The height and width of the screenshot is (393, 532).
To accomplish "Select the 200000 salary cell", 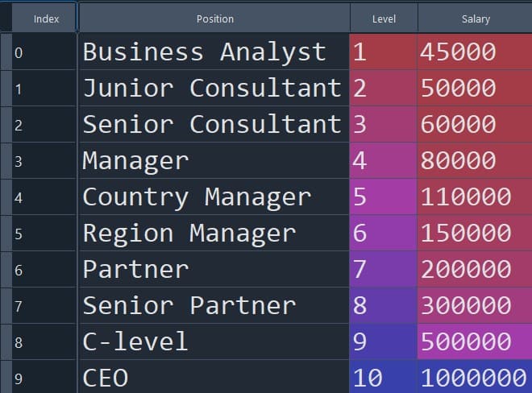I will click(475, 270).
